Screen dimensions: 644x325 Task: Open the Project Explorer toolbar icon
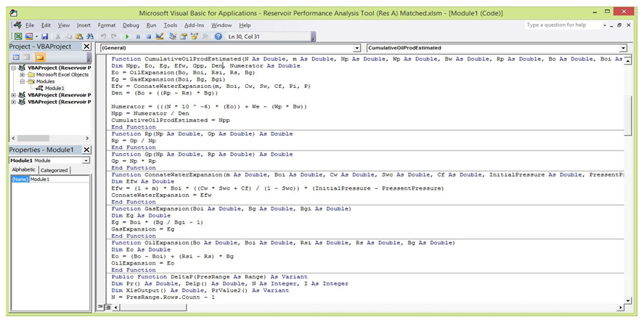(173, 36)
